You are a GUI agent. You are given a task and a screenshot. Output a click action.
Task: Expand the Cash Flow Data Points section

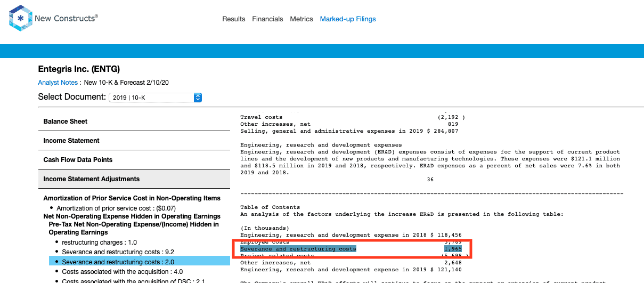134,160
